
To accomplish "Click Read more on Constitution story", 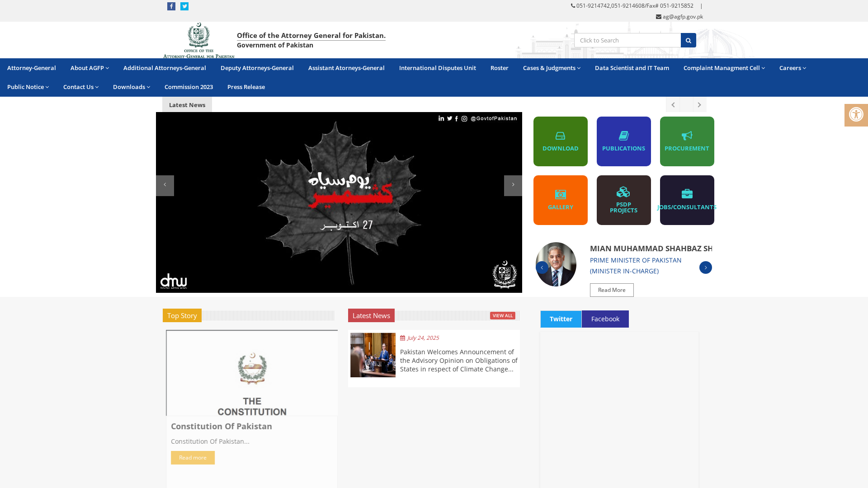I will tap(193, 458).
